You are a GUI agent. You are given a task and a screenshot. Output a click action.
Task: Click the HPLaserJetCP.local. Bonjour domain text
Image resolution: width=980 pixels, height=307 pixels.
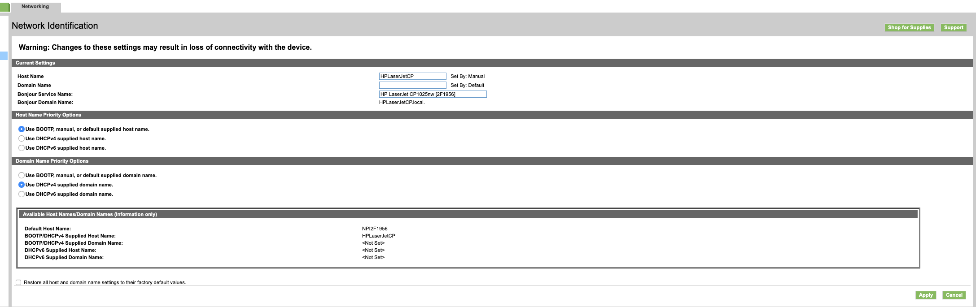pyautogui.click(x=402, y=102)
